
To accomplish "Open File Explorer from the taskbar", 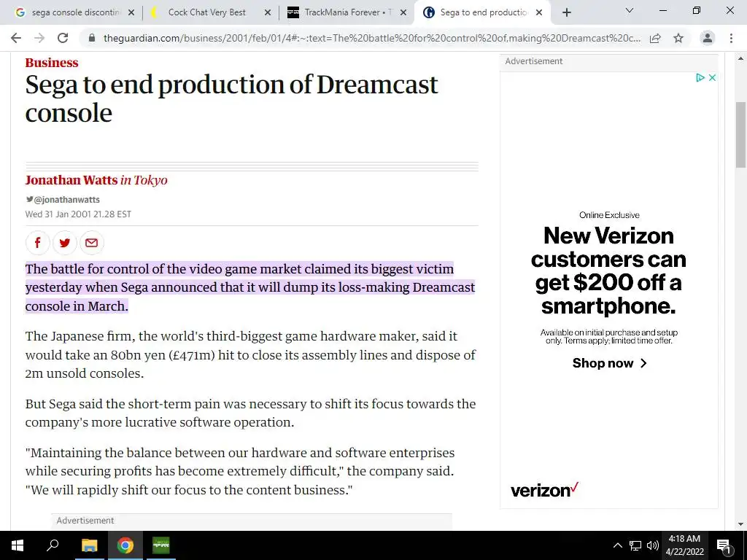I will 89,545.
